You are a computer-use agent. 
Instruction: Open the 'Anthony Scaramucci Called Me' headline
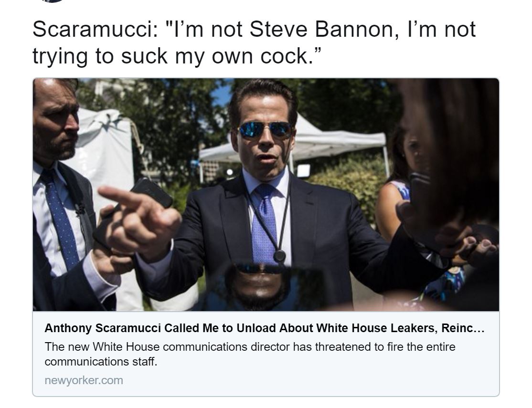(264, 328)
